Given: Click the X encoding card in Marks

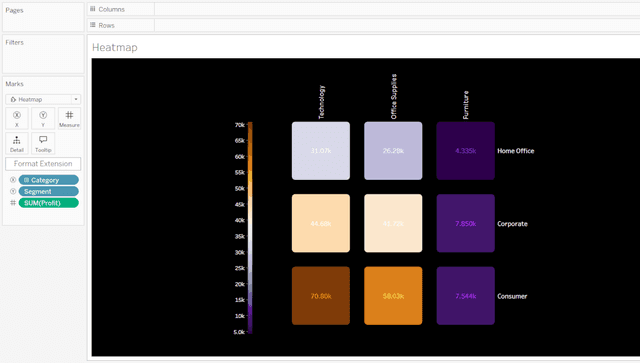Looking at the screenshot, I should [17, 118].
